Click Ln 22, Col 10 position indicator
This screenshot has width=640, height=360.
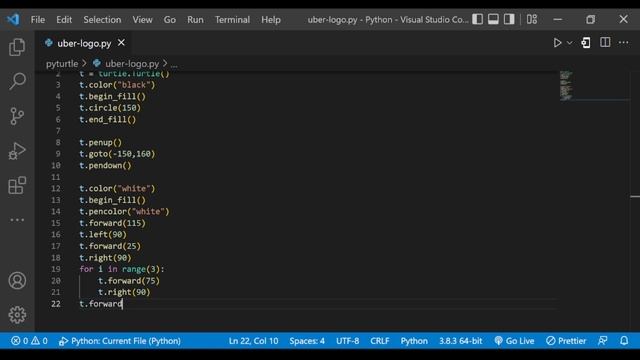click(x=253, y=341)
